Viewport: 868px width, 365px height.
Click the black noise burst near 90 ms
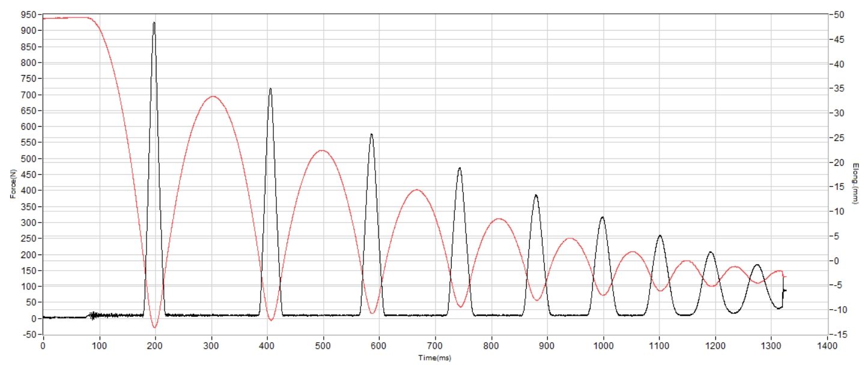point(93,315)
